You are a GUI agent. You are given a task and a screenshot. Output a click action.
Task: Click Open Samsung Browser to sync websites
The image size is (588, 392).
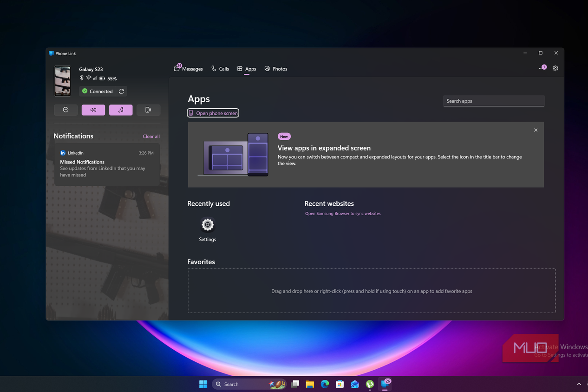343,214
